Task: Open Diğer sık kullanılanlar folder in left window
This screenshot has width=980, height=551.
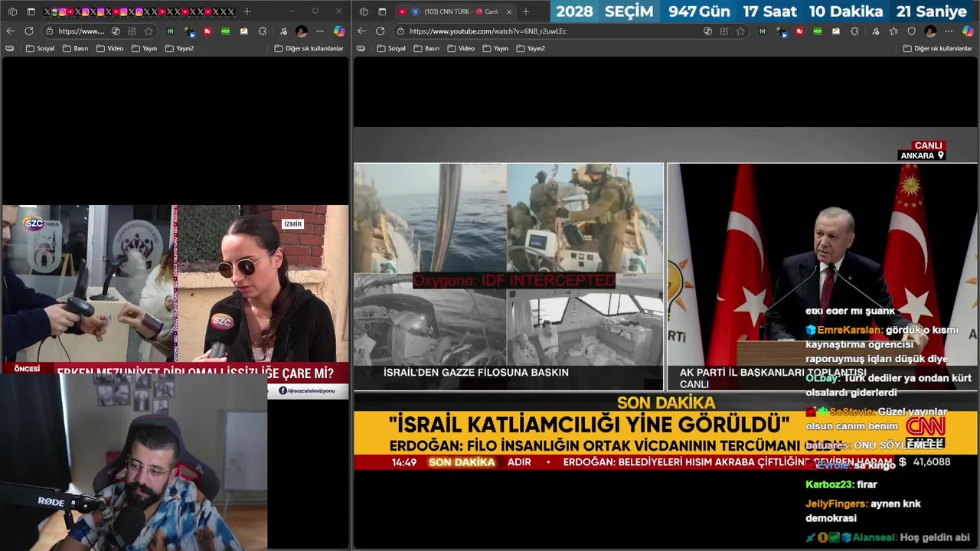Action: 309,48
